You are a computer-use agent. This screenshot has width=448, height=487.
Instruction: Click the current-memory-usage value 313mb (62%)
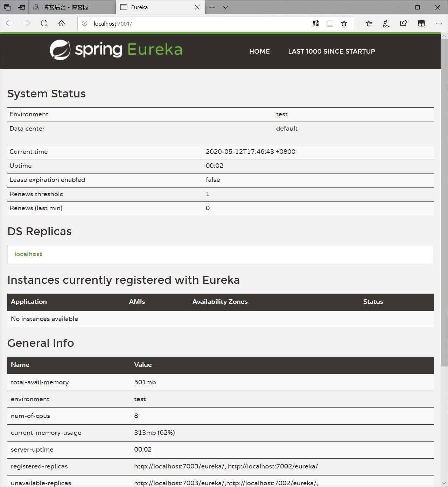[154, 433]
